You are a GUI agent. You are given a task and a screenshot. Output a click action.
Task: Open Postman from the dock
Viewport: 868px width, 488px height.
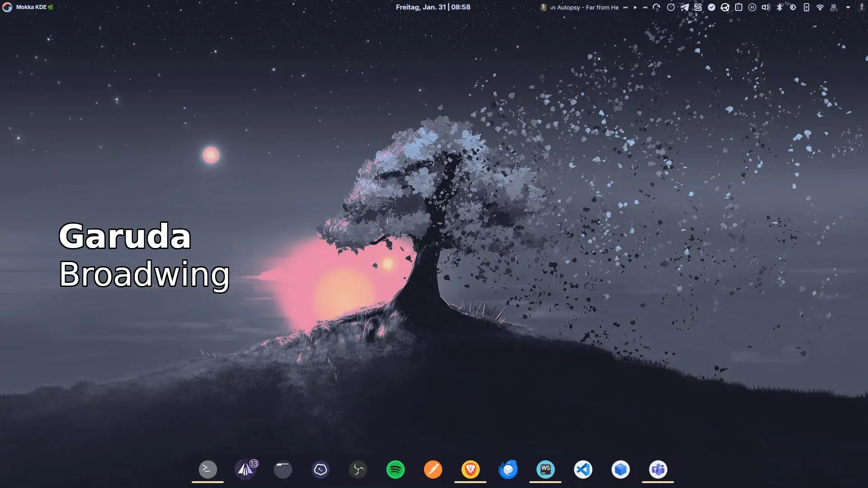pyautogui.click(x=433, y=469)
